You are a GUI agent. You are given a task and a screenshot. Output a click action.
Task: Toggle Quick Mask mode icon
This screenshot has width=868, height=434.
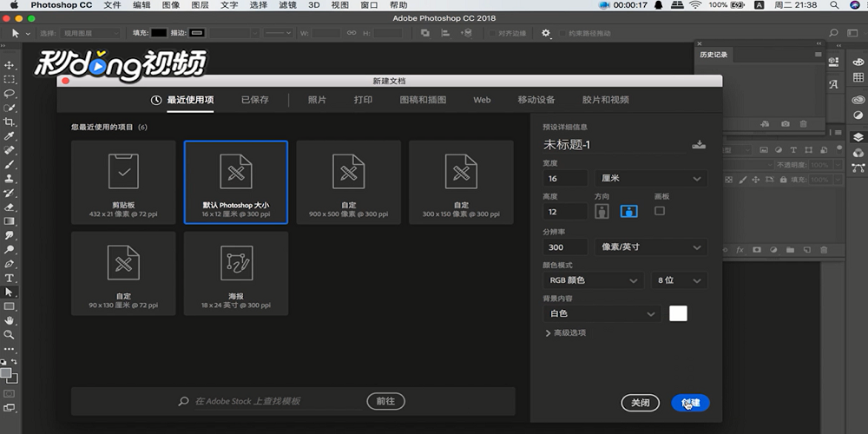click(9, 393)
